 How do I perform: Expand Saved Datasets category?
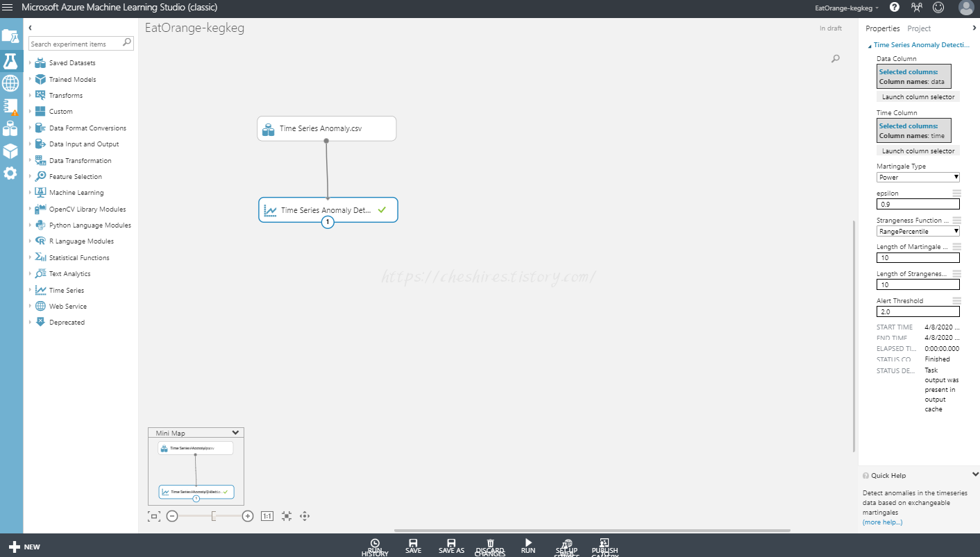[x=31, y=63]
